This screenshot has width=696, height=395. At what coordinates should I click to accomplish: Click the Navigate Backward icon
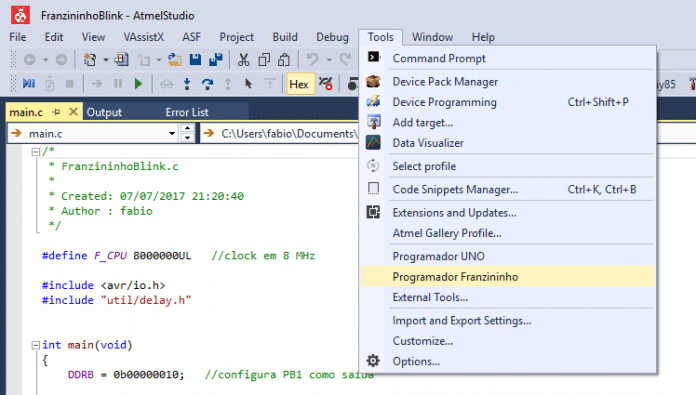[x=30, y=59]
